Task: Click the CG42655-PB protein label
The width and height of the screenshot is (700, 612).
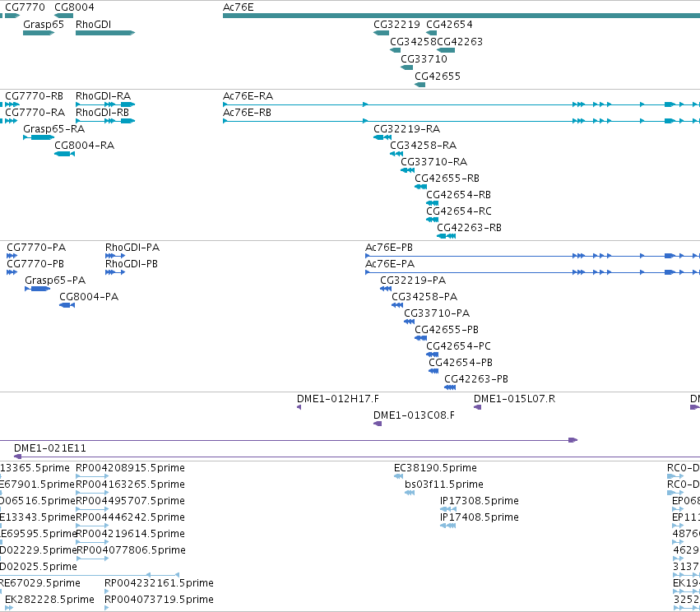Action: (447, 330)
